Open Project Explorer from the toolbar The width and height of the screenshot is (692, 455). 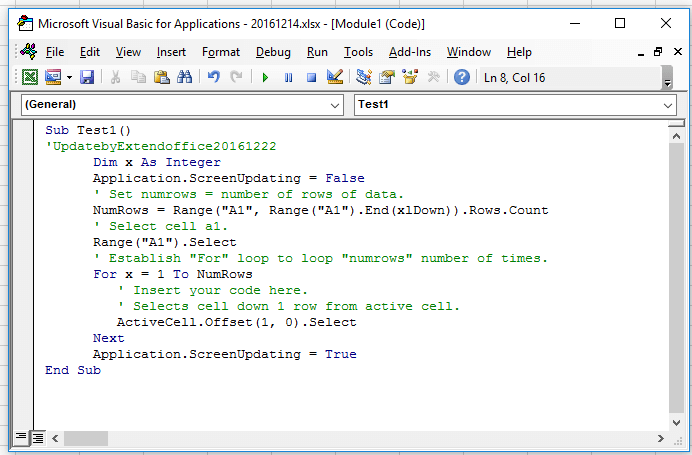coord(363,77)
